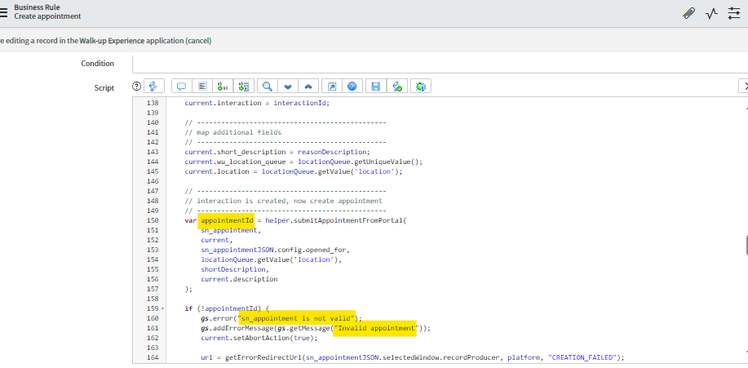This screenshot has width=748, height=368.
Task: Toggle comment on selected code
Action: (x=181, y=86)
